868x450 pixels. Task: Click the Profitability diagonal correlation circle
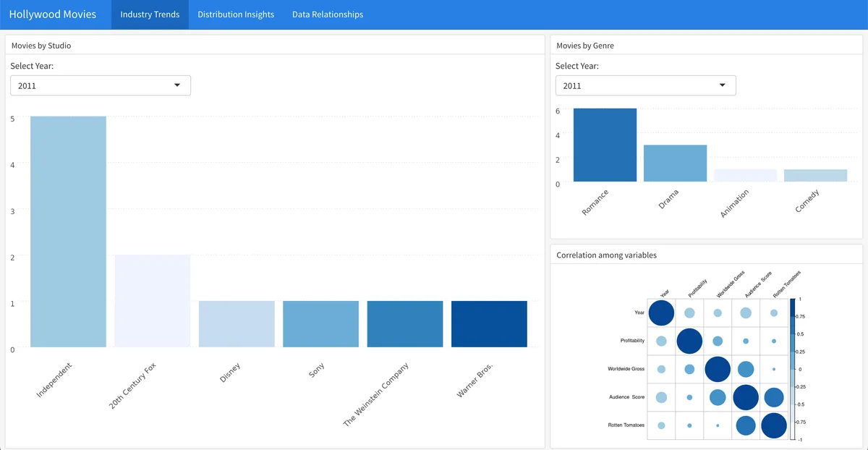coord(689,341)
